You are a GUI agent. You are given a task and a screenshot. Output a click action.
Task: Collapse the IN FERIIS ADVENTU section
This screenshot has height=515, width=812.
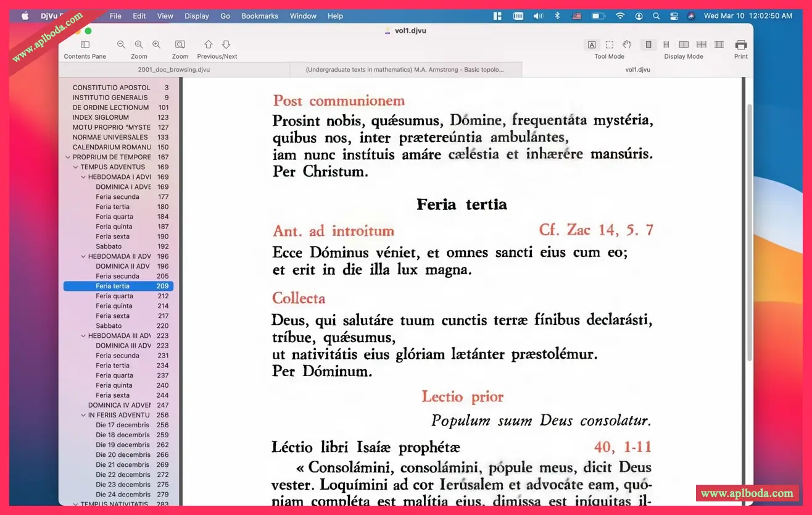pos(83,415)
